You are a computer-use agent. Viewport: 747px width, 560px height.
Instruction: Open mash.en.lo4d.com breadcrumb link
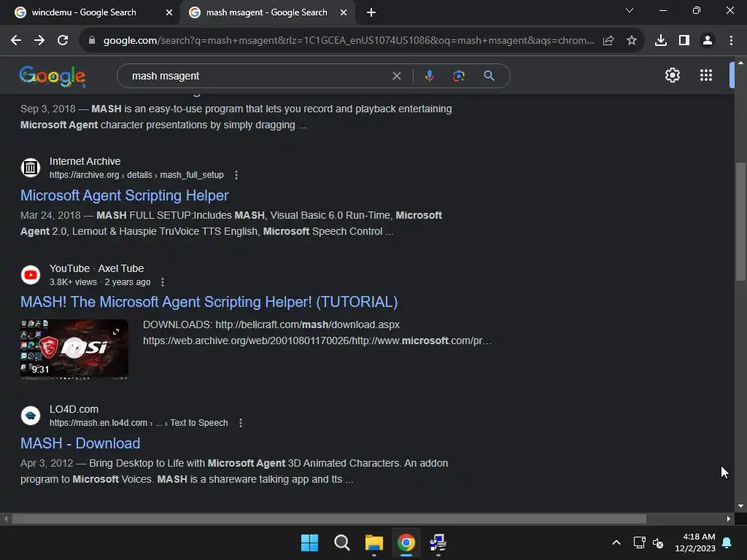pos(139,423)
